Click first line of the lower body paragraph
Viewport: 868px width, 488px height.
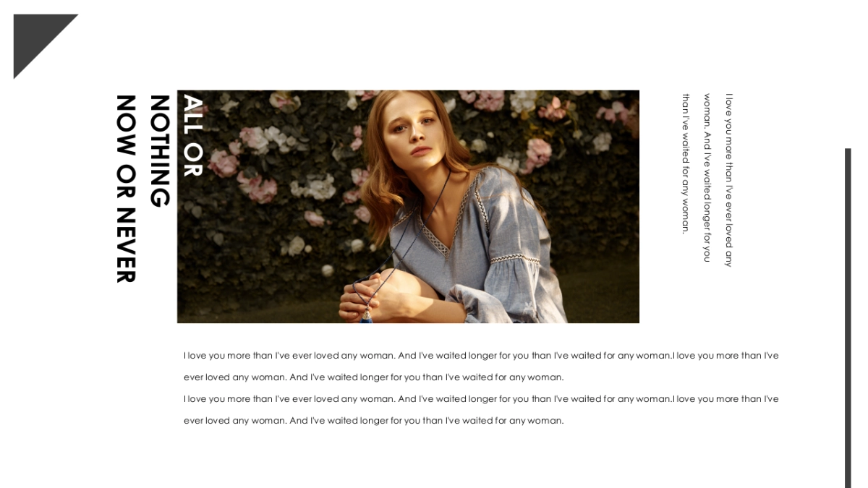pyautogui.click(x=481, y=399)
